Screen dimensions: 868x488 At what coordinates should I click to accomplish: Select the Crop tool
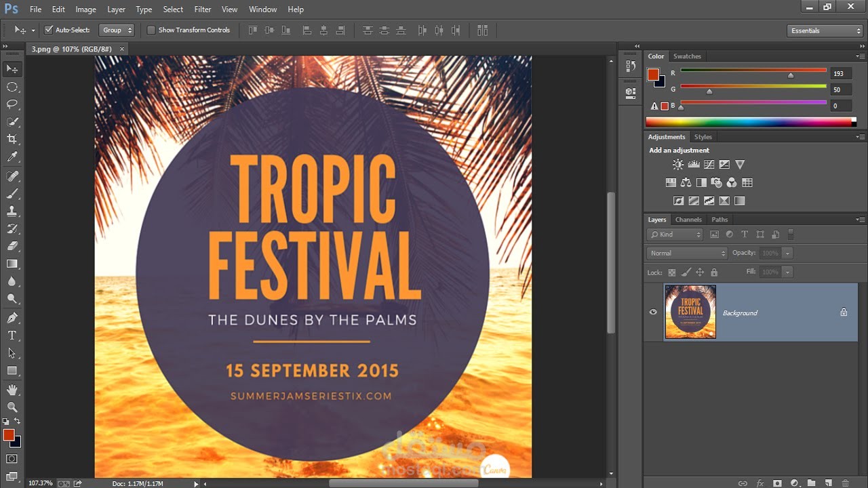pyautogui.click(x=12, y=140)
